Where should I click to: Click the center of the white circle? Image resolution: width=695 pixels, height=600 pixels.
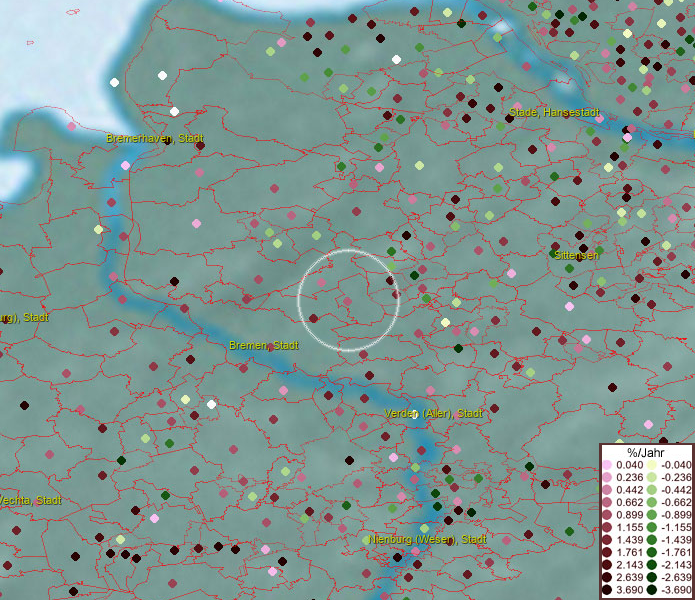click(x=349, y=300)
